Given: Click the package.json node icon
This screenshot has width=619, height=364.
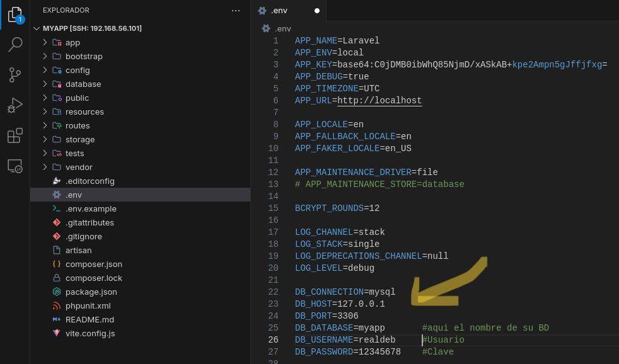Looking at the screenshot, I should click(x=57, y=292).
